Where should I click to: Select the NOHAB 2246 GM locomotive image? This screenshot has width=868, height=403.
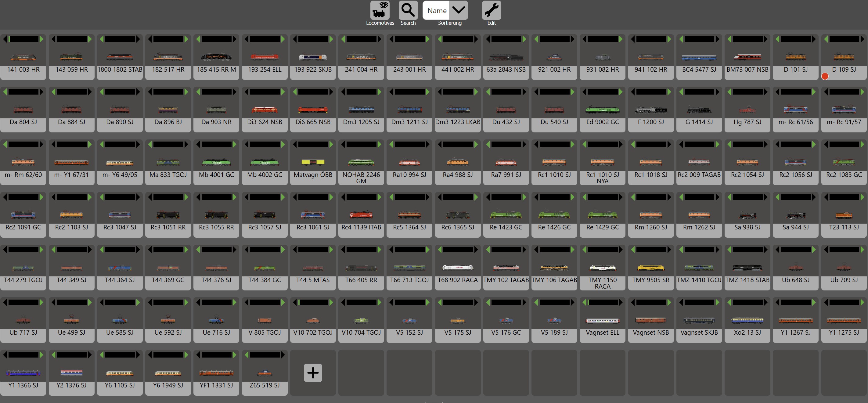coord(361,162)
